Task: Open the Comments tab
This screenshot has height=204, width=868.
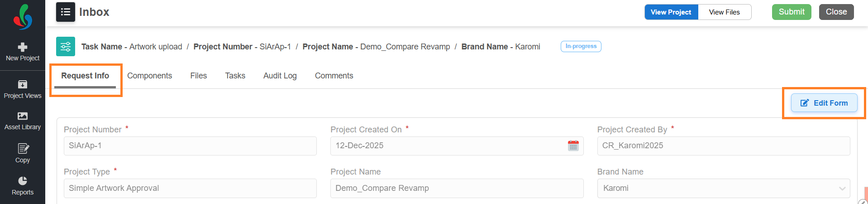Action: point(334,76)
